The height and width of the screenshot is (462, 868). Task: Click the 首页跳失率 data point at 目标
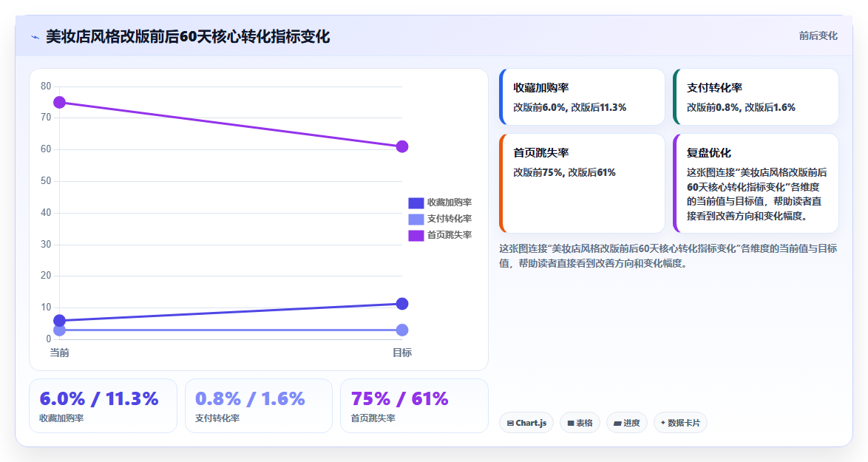coord(402,146)
